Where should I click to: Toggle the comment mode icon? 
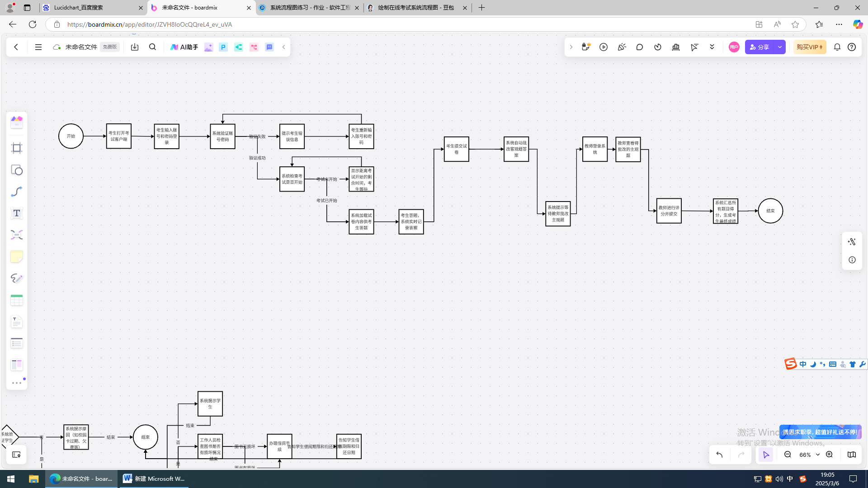pos(640,47)
